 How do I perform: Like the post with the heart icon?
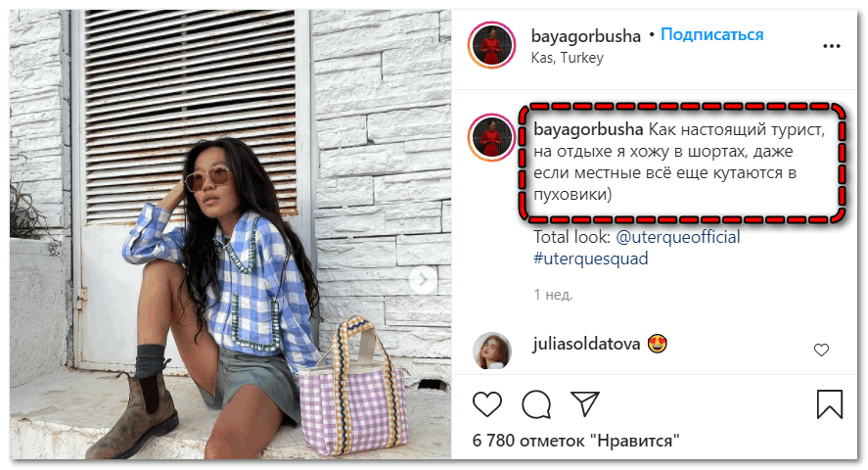487,404
